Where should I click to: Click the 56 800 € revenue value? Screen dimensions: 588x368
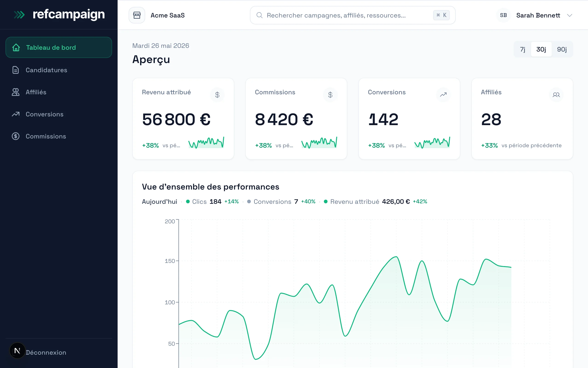coord(176,119)
